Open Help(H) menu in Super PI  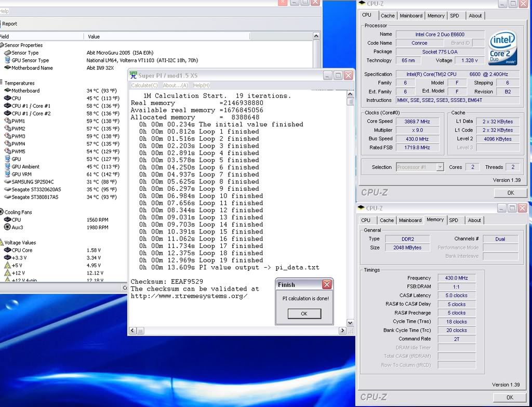pyautogui.click(x=201, y=85)
